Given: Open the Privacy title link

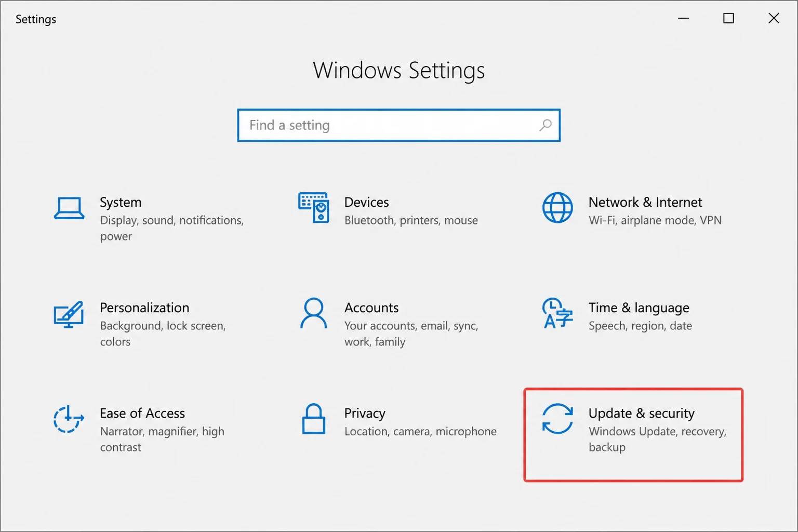Looking at the screenshot, I should [365, 414].
